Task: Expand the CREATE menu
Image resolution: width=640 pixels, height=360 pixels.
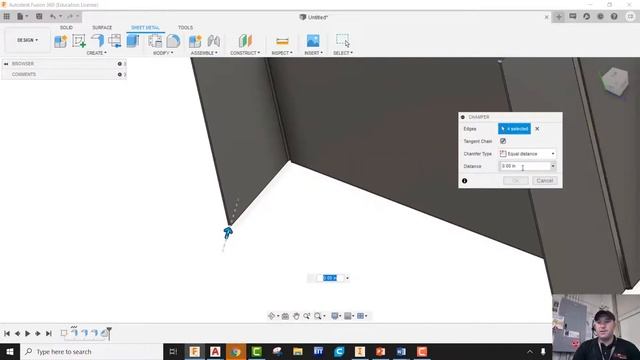Action: pyautogui.click(x=97, y=53)
